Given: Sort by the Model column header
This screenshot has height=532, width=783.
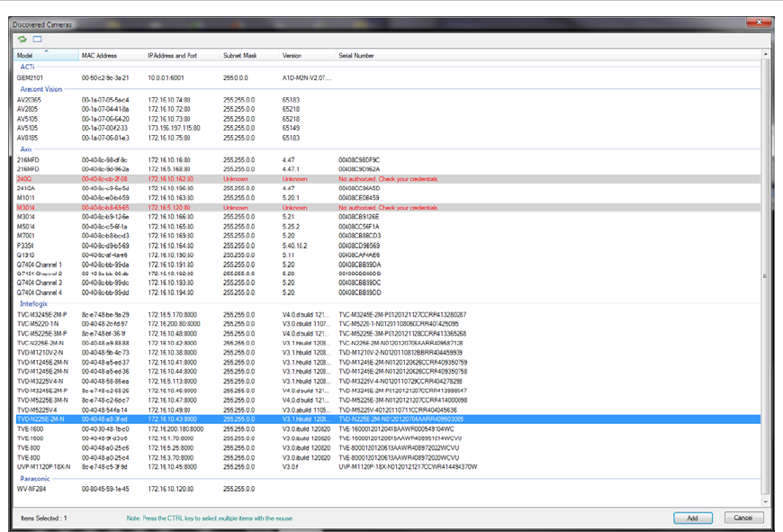Looking at the screenshot, I should [x=46, y=56].
